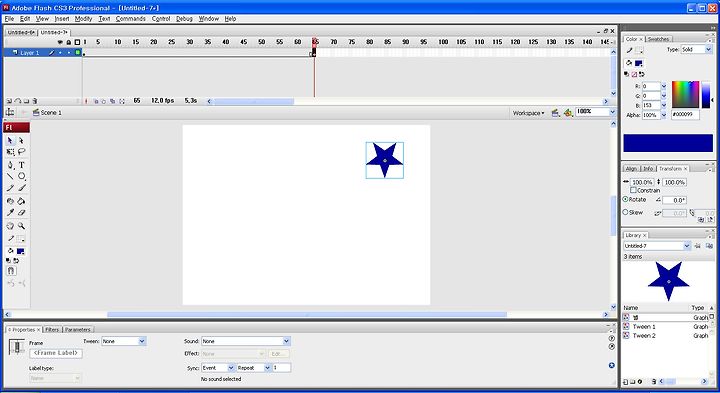
Task: Click the No Color icon in Color panel
Action: click(634, 74)
